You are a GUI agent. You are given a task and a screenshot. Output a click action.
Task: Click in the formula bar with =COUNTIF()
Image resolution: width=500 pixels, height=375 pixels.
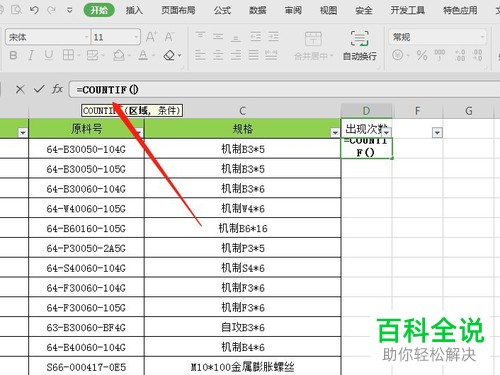(284, 90)
